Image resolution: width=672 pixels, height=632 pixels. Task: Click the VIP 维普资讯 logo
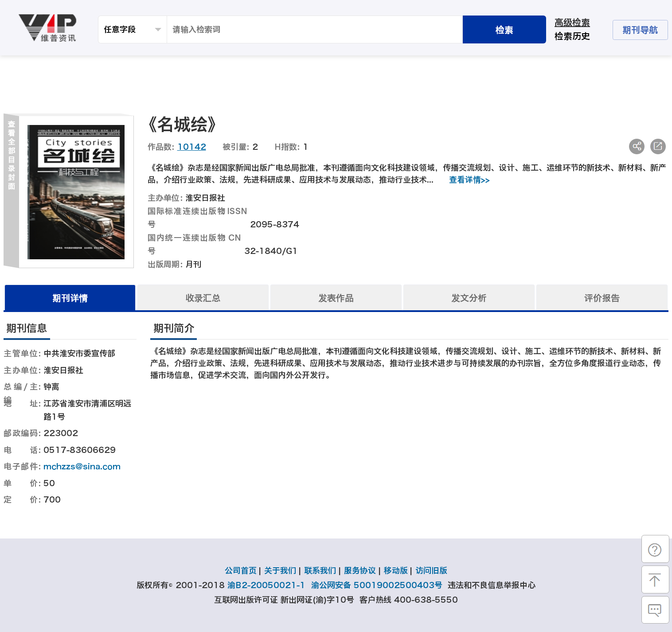[47, 28]
